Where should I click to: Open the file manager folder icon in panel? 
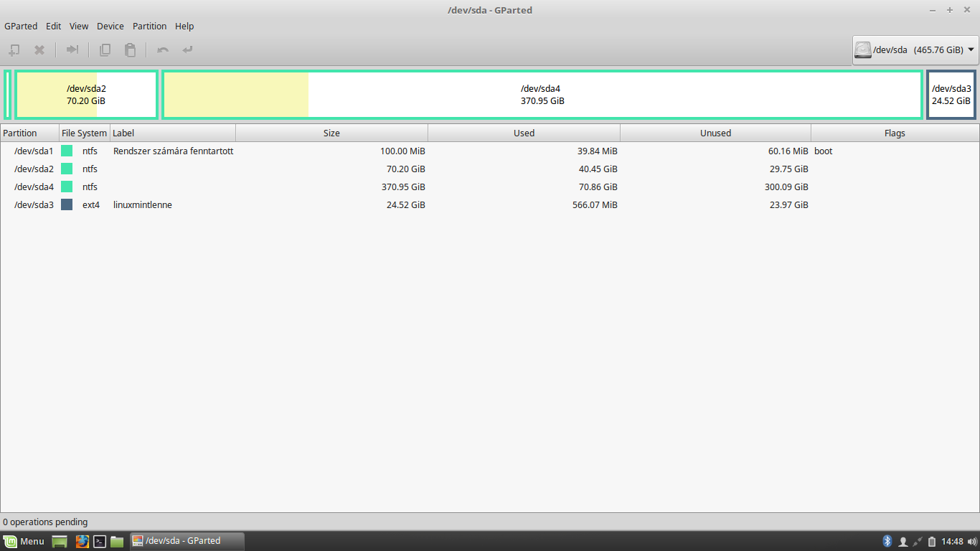(x=118, y=542)
